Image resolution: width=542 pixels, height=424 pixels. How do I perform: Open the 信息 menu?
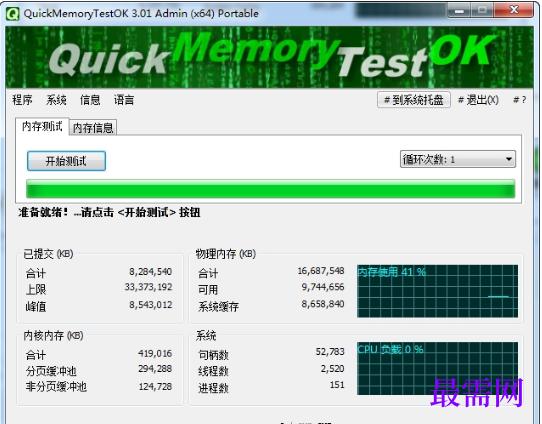pos(90,100)
